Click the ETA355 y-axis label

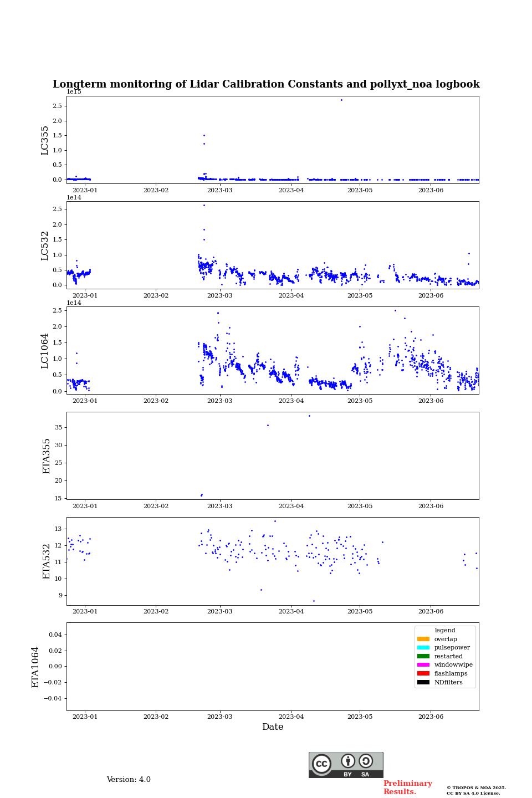point(47,456)
